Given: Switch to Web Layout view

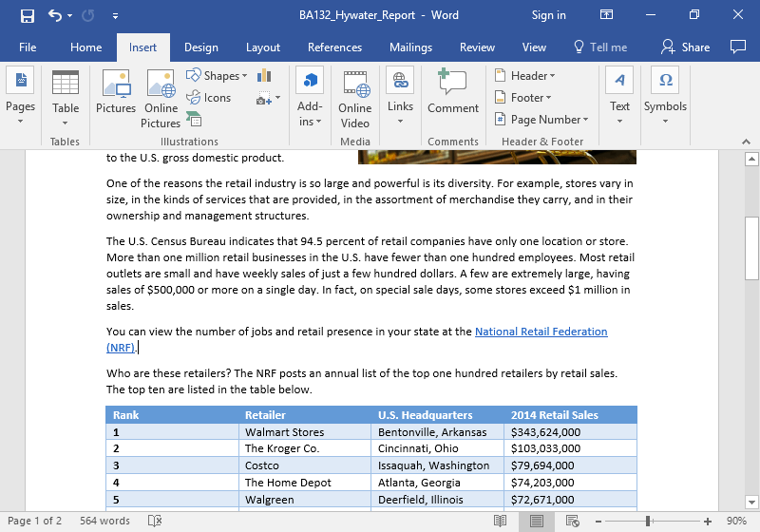Looking at the screenshot, I should click(x=574, y=521).
